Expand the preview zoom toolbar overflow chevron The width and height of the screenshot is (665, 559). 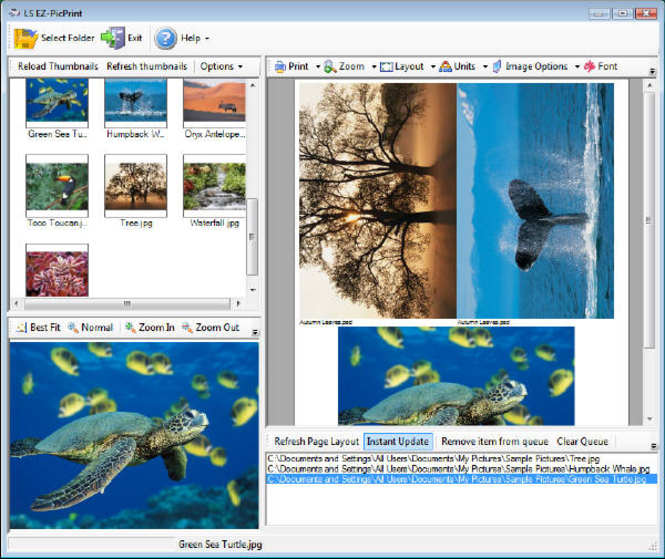click(x=255, y=332)
